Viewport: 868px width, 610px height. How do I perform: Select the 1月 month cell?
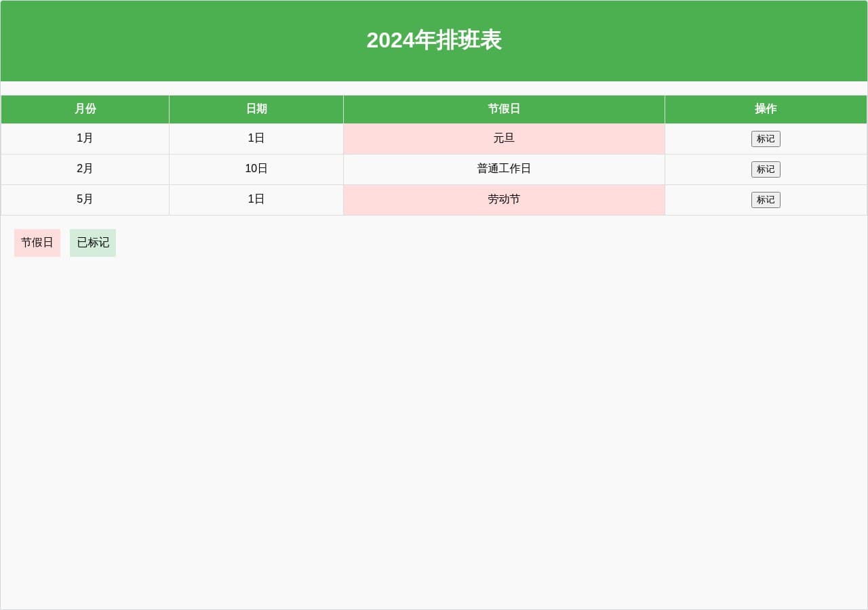[x=85, y=139]
